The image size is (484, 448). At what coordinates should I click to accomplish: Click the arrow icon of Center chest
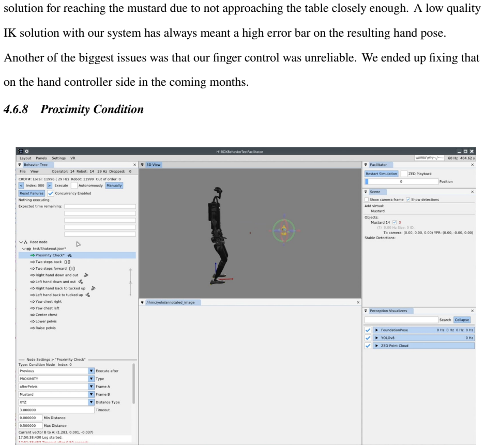(x=33, y=315)
